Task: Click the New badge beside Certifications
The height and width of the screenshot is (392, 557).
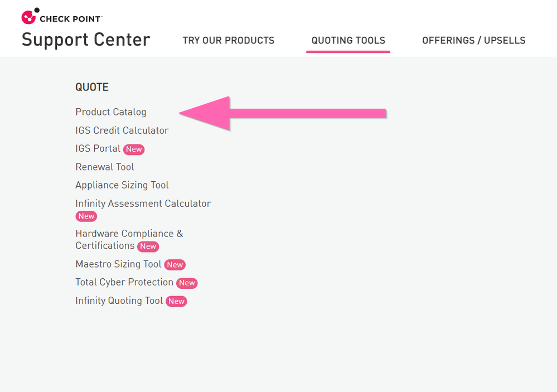Action: [x=148, y=246]
